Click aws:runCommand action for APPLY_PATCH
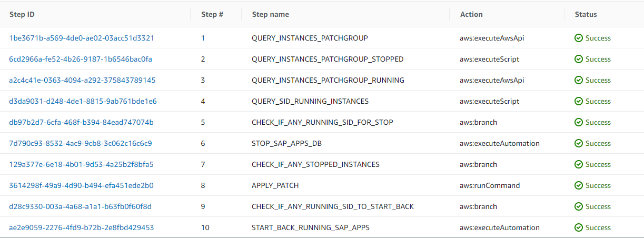This screenshot has height=238, width=644. click(490, 185)
